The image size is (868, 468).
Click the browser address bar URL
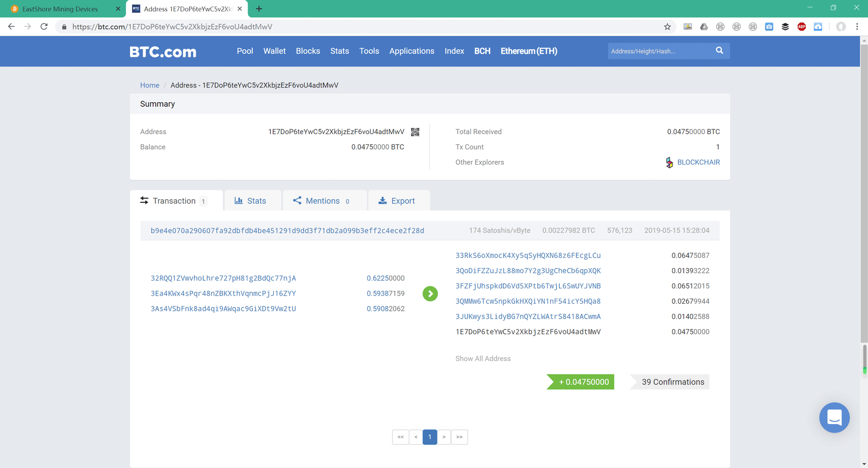pyautogui.click(x=172, y=27)
